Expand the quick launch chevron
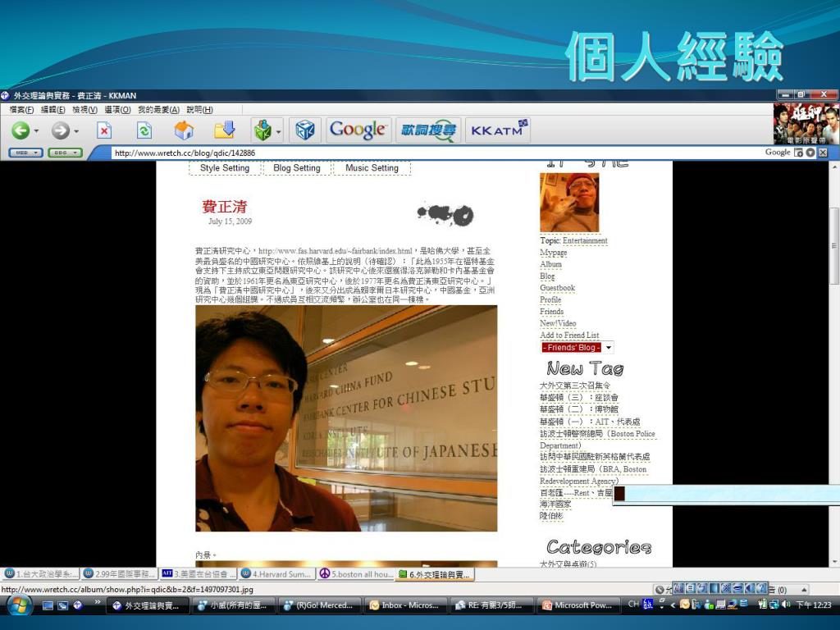The width and height of the screenshot is (840, 630). 98,602
